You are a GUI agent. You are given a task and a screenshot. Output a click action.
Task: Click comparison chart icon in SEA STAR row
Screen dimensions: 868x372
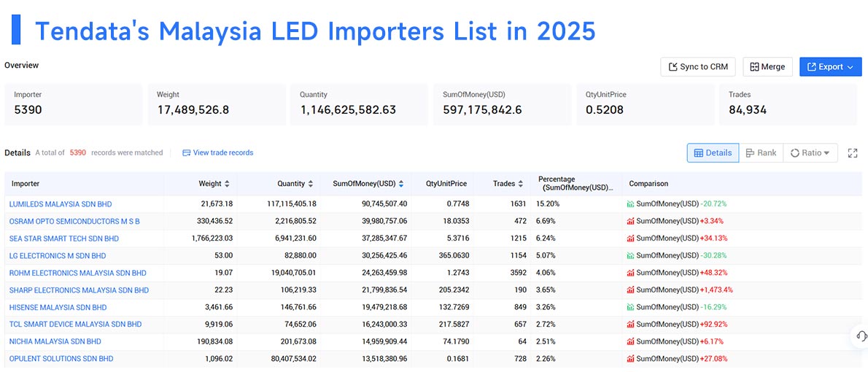tap(630, 238)
